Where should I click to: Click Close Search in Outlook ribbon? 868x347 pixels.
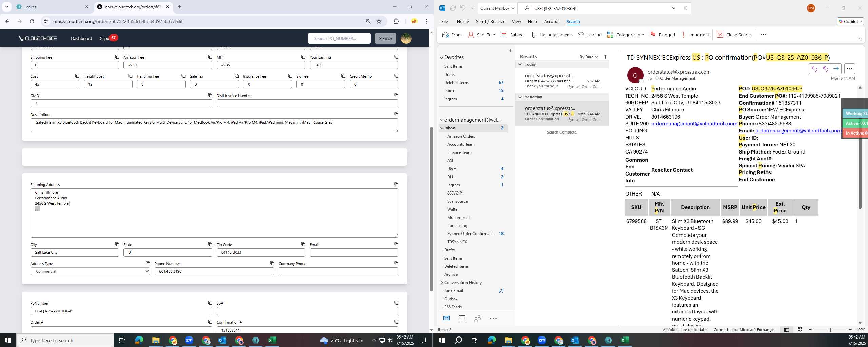[734, 35]
